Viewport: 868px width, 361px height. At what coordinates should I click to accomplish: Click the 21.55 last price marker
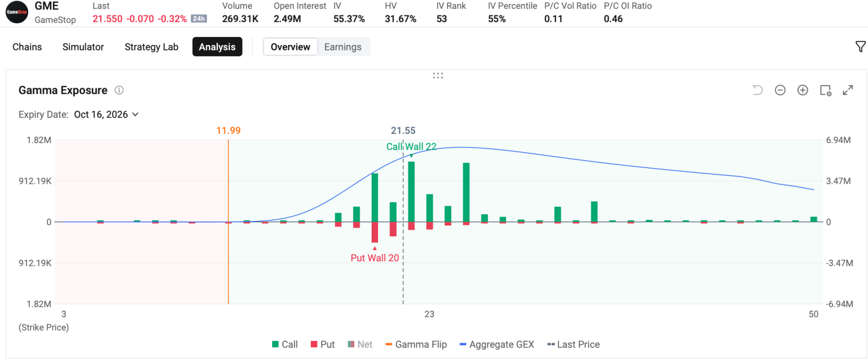click(x=403, y=131)
